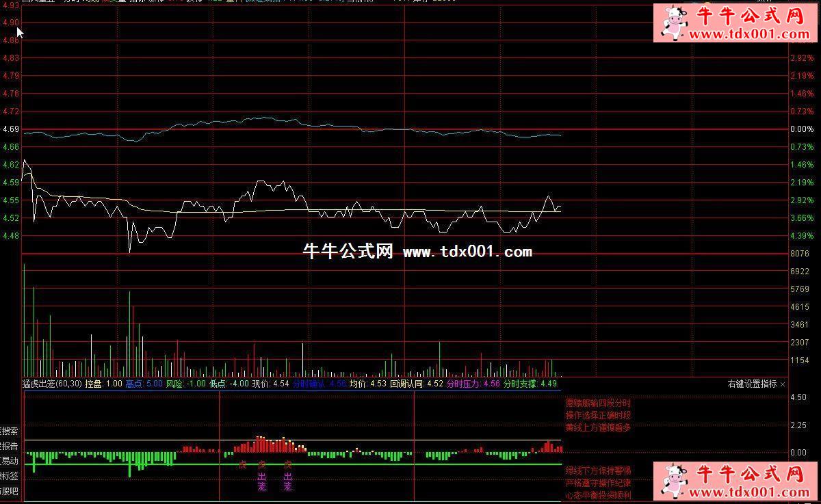Click the cow mascot logo at bottom right
This screenshot has height=504, width=821.
675,481
